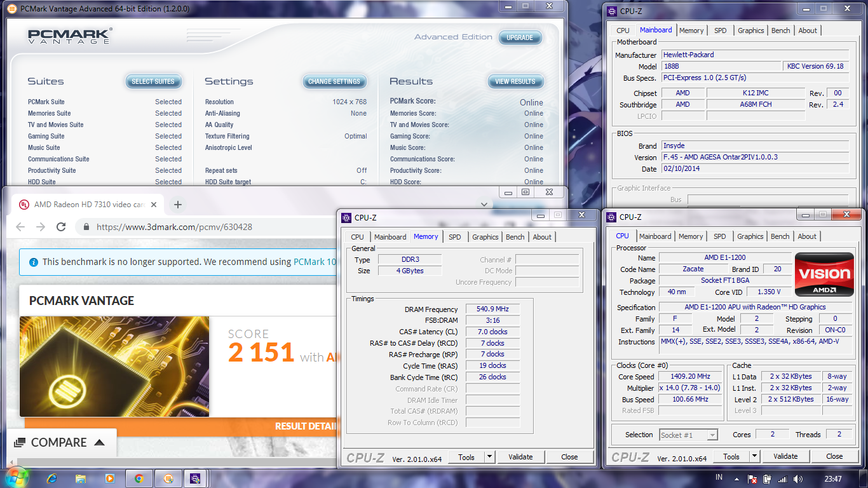This screenshot has width=868, height=488.
Task: Click Validate in the Memory CPU-Z window
Action: click(520, 457)
